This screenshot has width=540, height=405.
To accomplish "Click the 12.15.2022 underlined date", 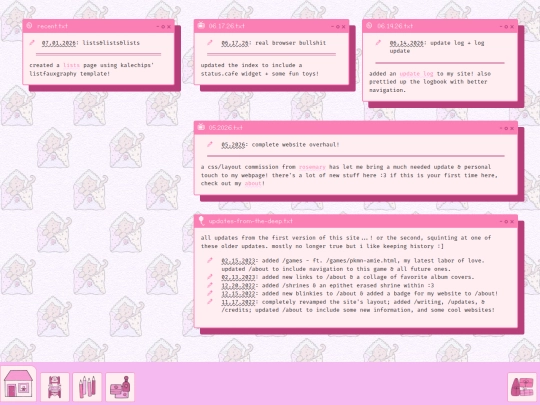I will (x=238, y=294).
